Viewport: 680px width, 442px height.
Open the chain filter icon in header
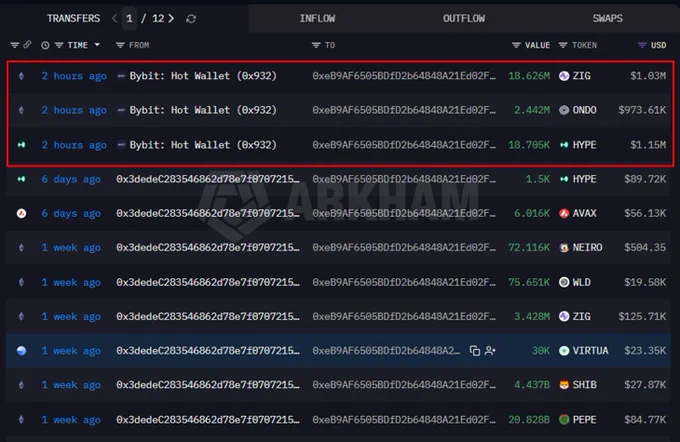click(x=15, y=45)
